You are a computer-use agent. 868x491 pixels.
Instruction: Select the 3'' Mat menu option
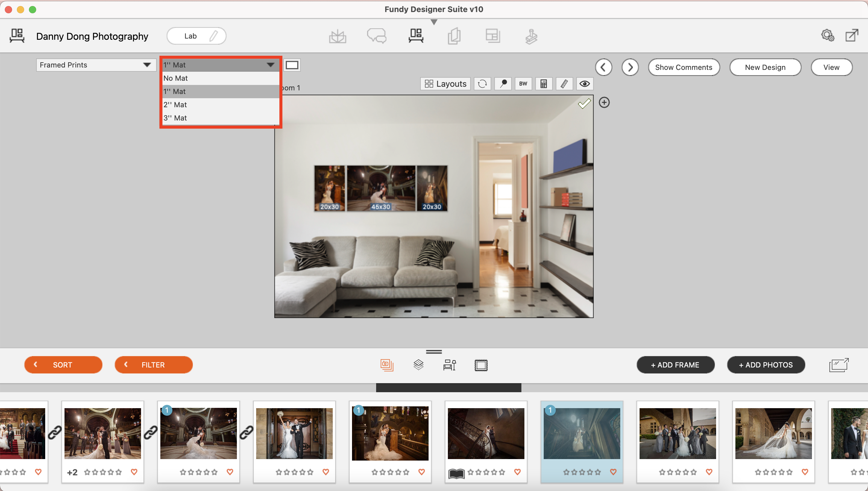[x=175, y=117]
